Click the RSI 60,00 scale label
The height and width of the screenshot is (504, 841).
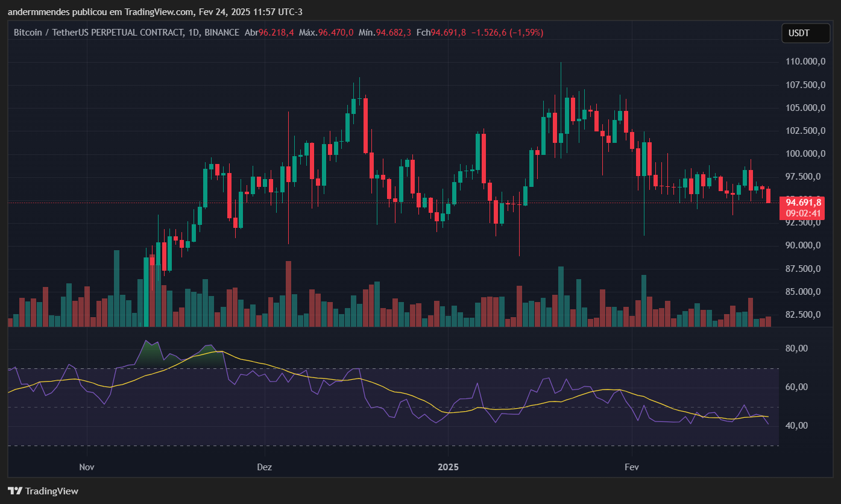click(797, 387)
